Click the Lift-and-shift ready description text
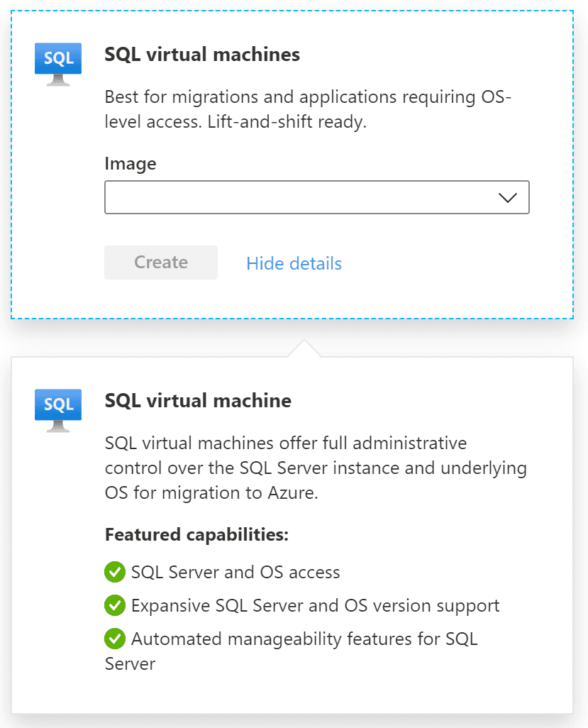Image resolution: width=588 pixels, height=728 pixels. [x=308, y=109]
